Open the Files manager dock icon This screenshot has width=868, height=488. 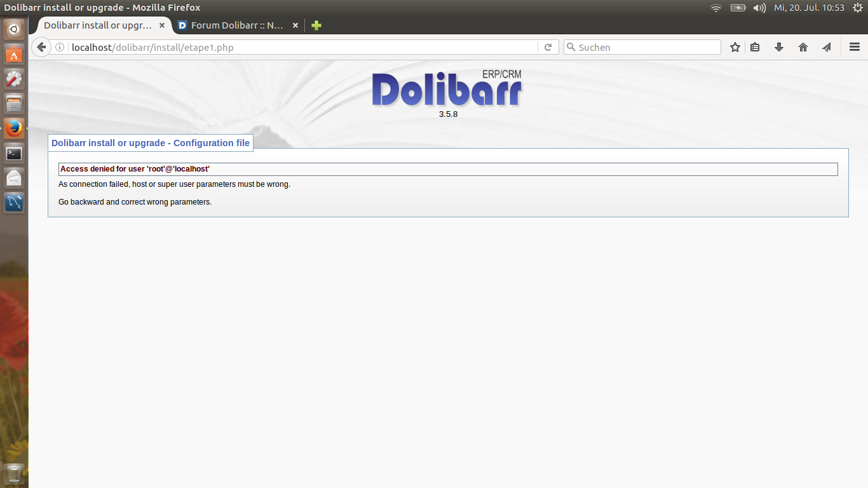point(14,104)
